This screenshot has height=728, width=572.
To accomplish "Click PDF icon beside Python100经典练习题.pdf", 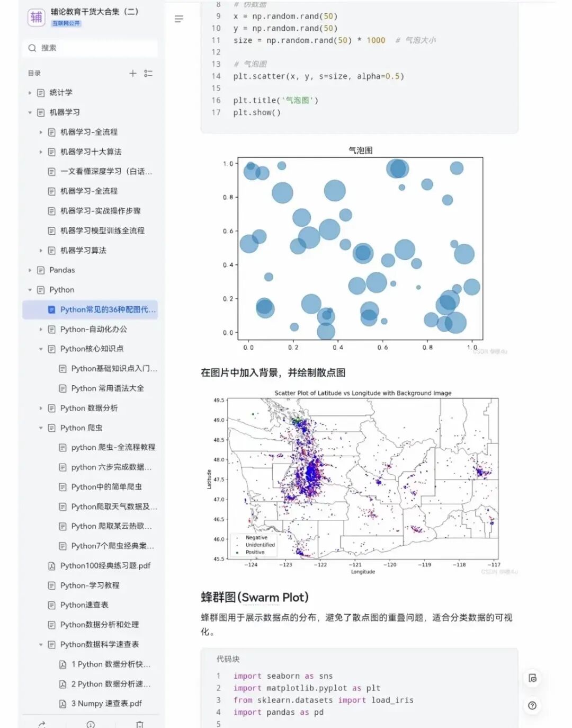I will pos(51,566).
